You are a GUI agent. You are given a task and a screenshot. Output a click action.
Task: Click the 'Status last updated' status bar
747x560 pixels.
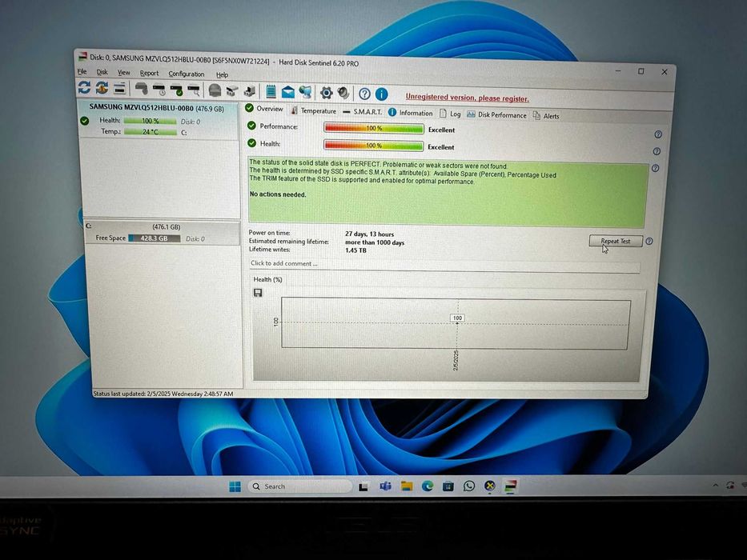[x=163, y=394]
